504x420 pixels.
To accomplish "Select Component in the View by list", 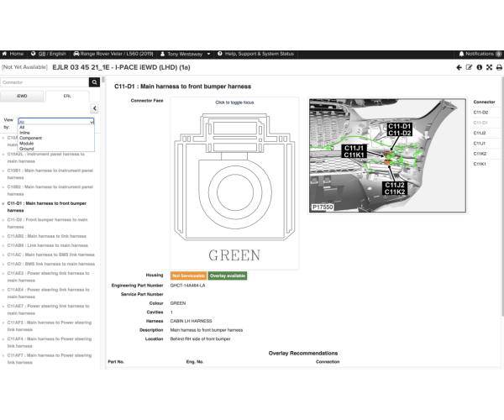I will tap(30, 138).
